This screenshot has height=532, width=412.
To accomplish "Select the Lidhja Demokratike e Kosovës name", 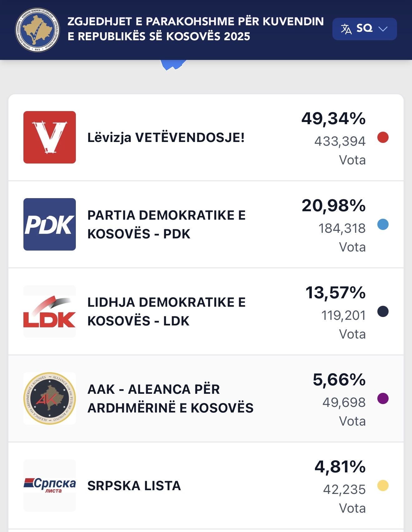I will (x=166, y=311).
